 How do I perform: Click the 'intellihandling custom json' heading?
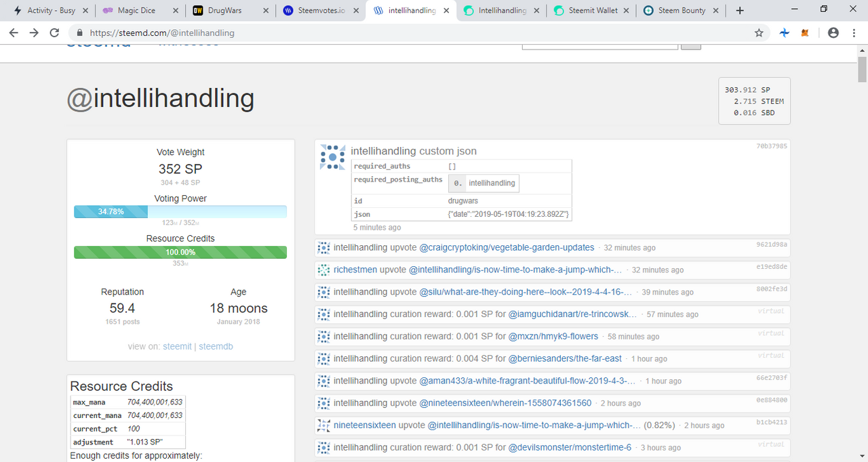[414, 151]
